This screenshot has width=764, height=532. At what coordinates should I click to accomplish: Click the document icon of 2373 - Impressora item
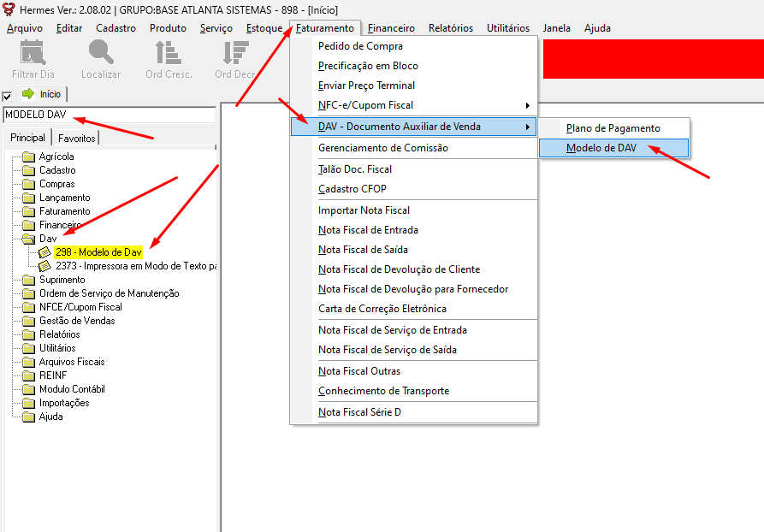pos(44,266)
